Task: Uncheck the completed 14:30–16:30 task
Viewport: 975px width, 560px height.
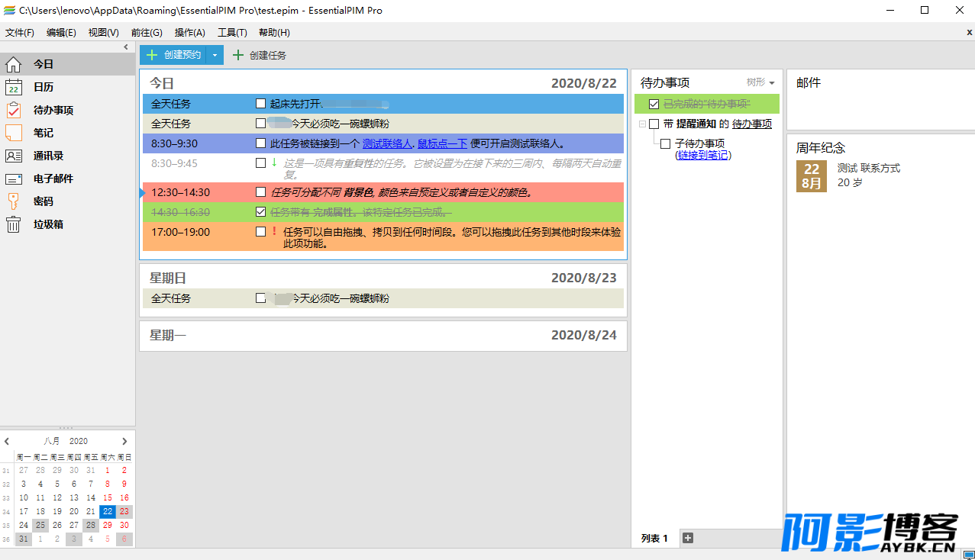Action: pos(261,212)
